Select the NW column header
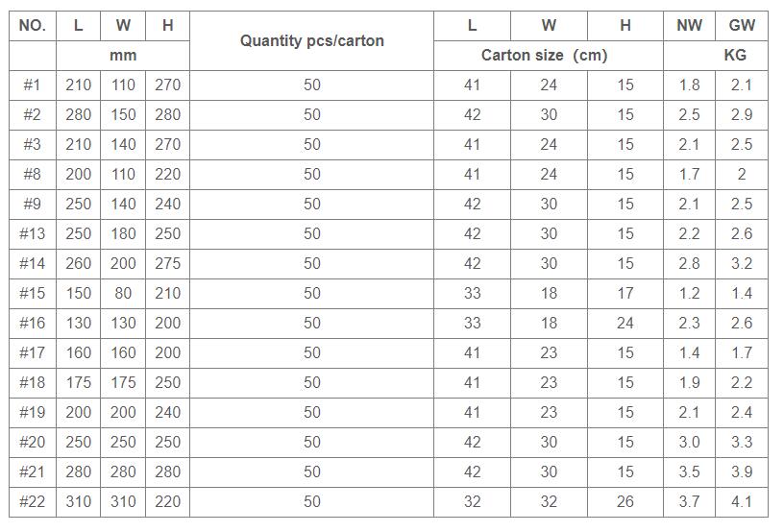Image resolution: width=784 pixels, height=532 pixels. point(689,26)
